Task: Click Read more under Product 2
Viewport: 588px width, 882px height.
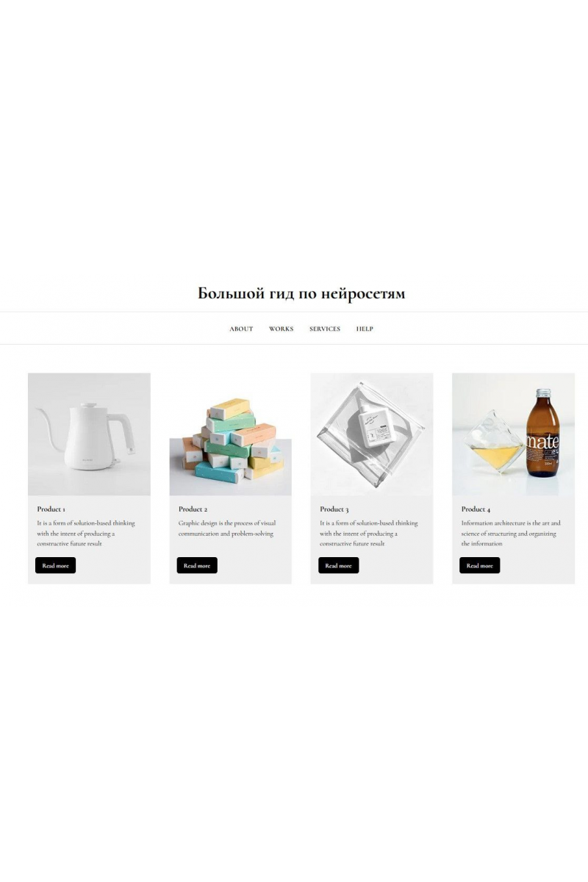Action: coord(197,565)
